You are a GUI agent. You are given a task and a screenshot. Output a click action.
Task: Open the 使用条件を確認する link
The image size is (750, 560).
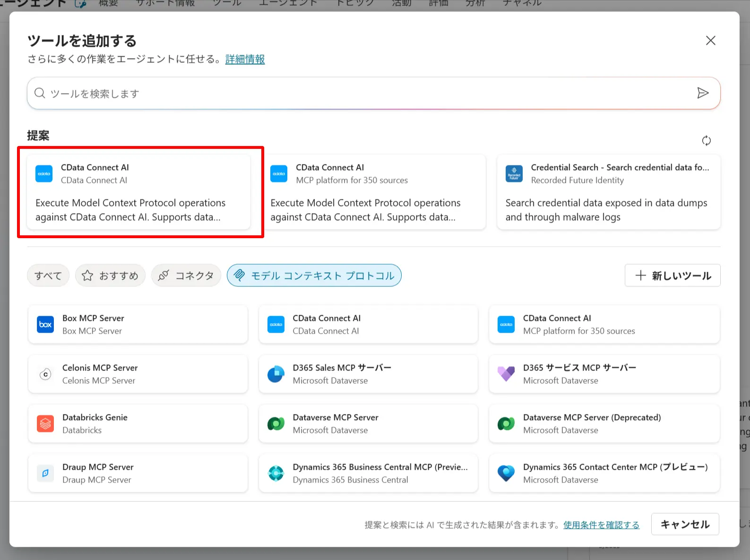pyautogui.click(x=601, y=525)
